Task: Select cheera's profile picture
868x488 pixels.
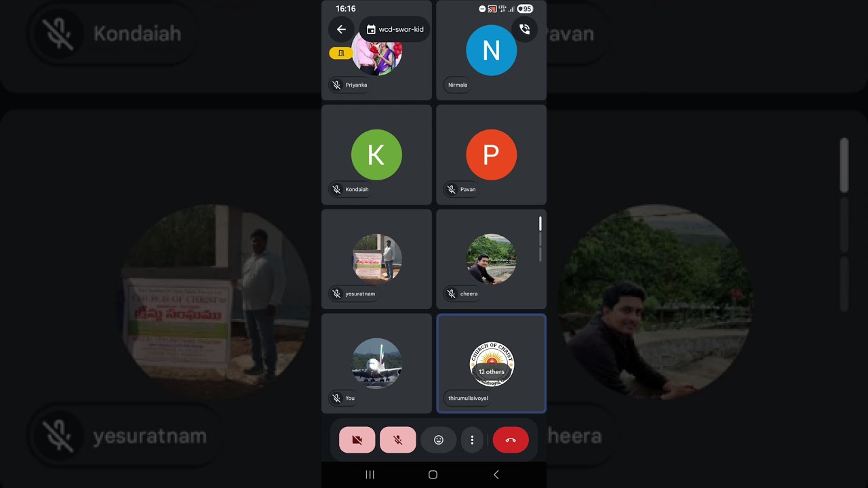Action: pos(492,258)
